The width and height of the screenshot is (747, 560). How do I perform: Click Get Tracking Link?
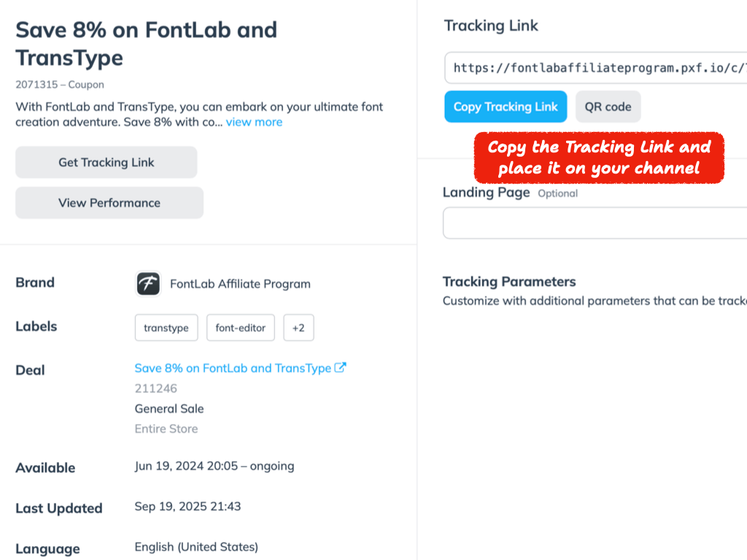pos(106,163)
